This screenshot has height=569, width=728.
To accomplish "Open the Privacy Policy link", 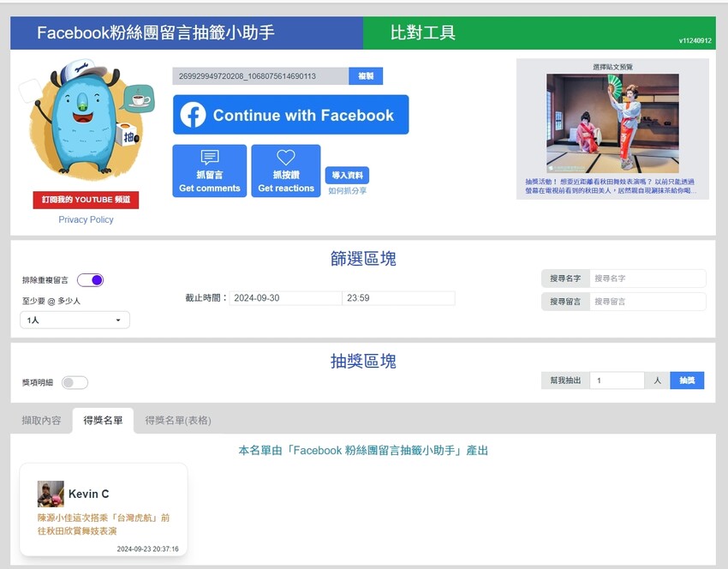I will pyautogui.click(x=86, y=219).
